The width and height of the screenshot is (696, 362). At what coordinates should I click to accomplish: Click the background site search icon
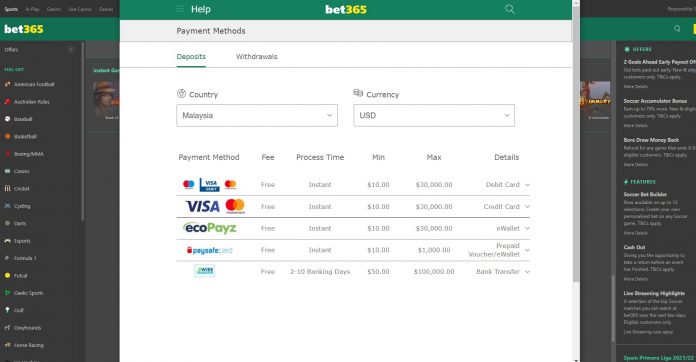[677, 29]
